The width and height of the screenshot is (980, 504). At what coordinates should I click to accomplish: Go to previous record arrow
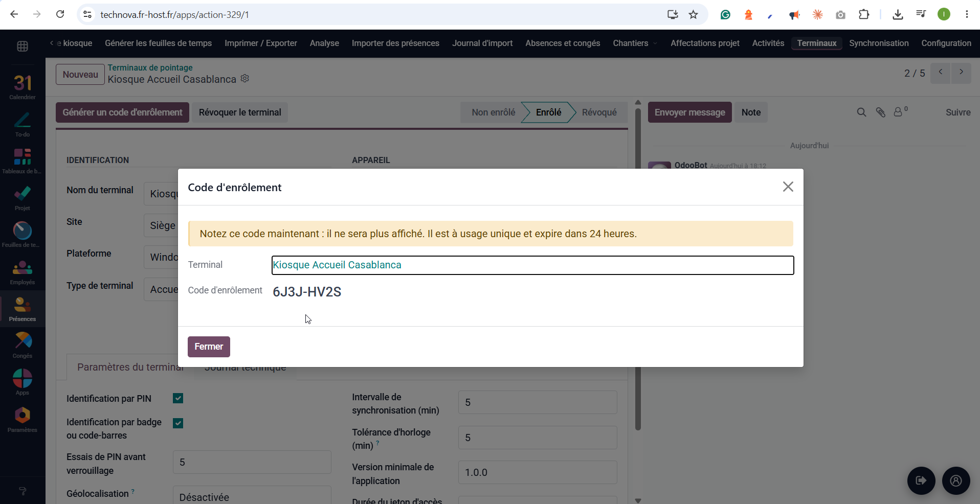tap(941, 73)
